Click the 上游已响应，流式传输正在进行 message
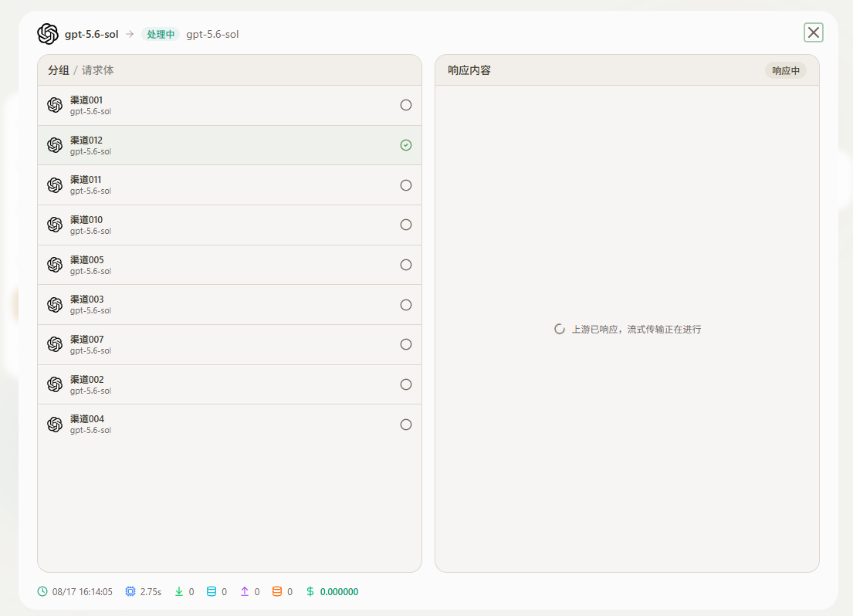Image resolution: width=853 pixels, height=616 pixels. coord(636,329)
